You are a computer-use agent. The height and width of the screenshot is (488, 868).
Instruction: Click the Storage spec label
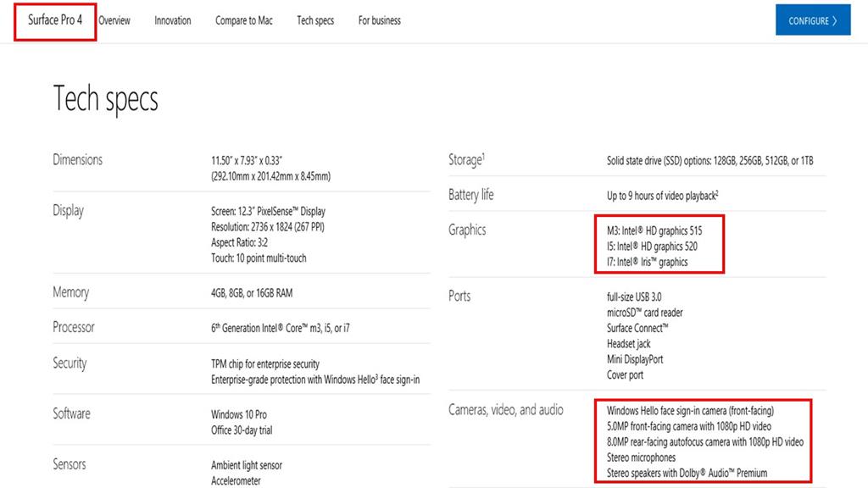point(467,160)
